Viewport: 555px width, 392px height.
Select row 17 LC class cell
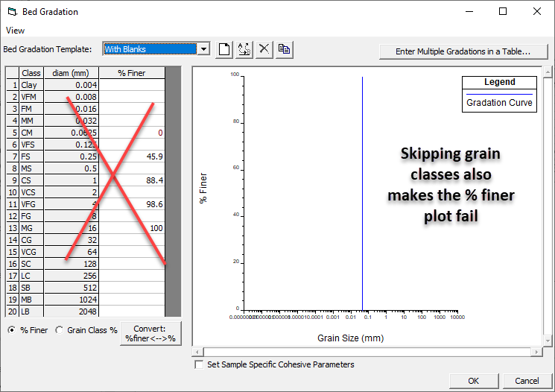tap(31, 276)
